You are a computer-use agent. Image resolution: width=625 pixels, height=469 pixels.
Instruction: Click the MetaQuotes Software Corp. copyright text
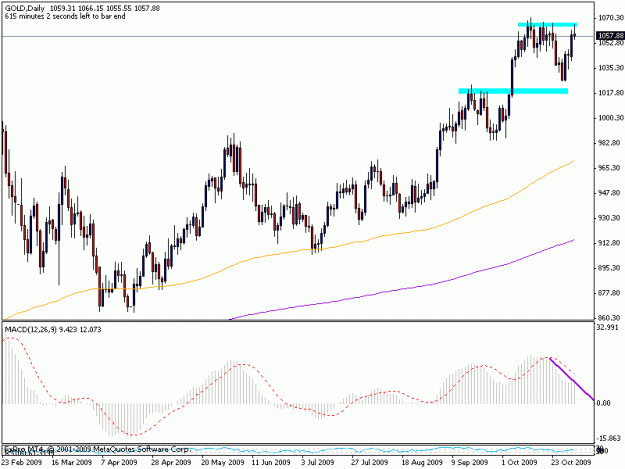click(97, 449)
